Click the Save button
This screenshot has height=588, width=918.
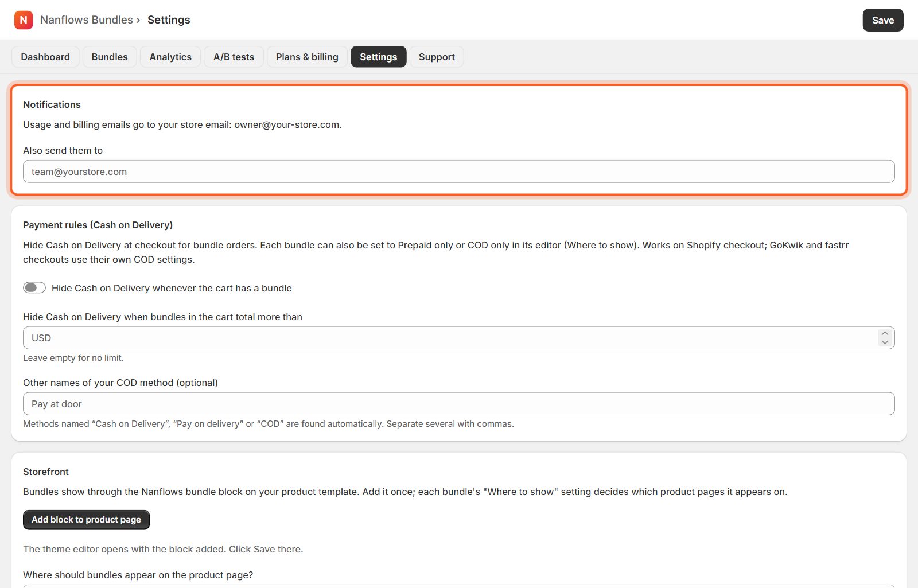(883, 20)
